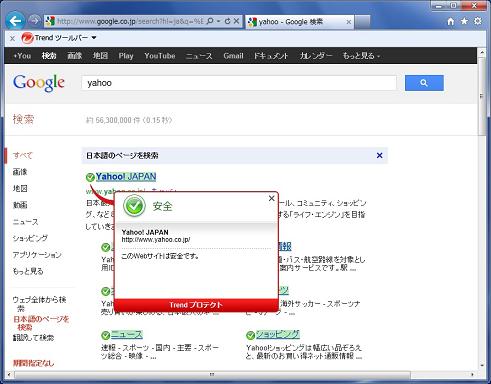Select ショッピング in left sidebar

pyautogui.click(x=30, y=238)
